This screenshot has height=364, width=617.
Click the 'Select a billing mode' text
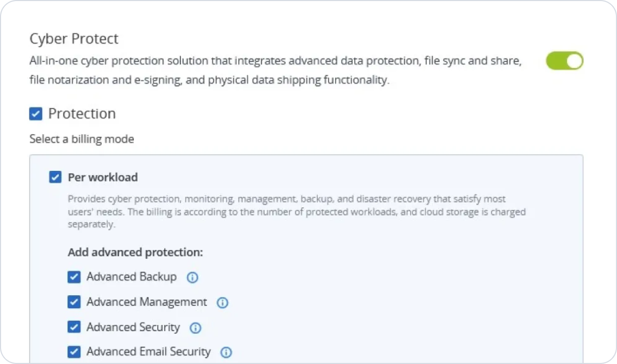(x=82, y=139)
